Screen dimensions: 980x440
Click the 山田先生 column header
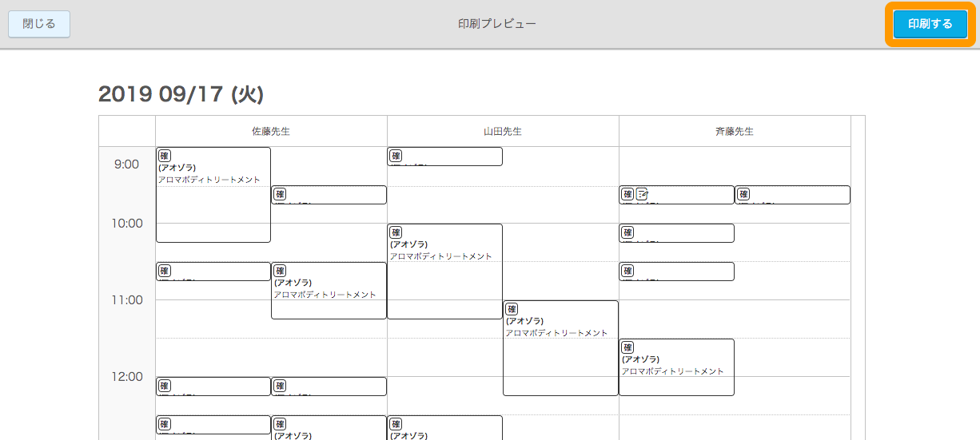tap(503, 132)
